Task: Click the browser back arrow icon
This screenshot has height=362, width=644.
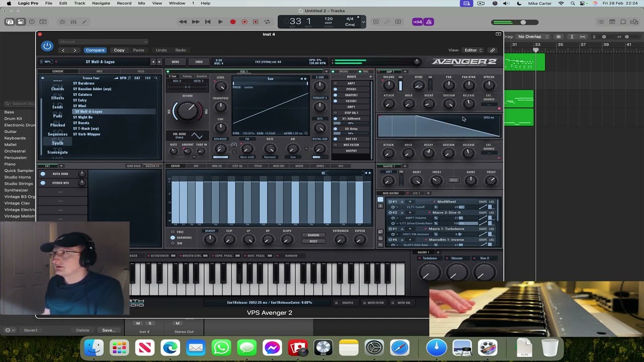Action: click(43, 78)
